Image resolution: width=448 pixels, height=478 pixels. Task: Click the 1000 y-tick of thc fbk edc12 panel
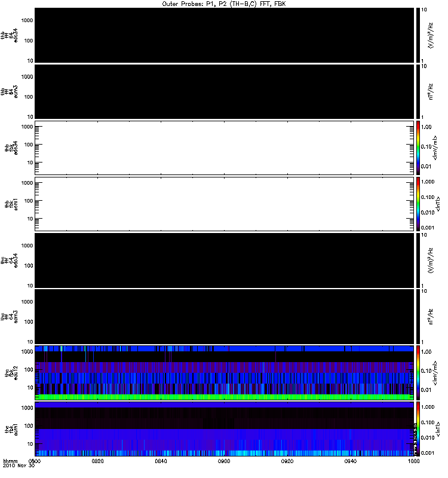coord(27,351)
